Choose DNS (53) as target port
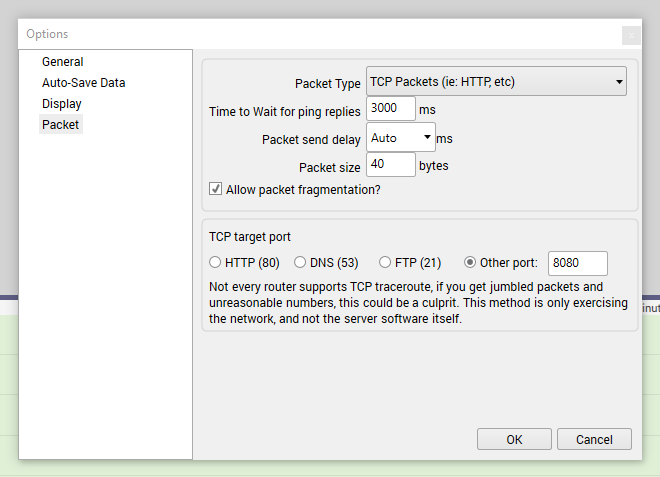Image resolution: width=660 pixels, height=477 pixels. coord(300,263)
